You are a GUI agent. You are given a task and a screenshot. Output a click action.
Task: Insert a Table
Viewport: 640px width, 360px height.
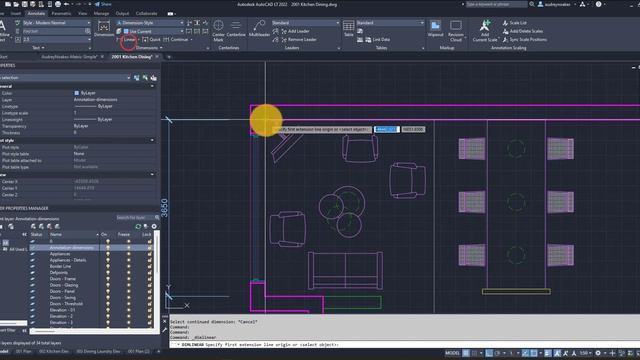(349, 29)
